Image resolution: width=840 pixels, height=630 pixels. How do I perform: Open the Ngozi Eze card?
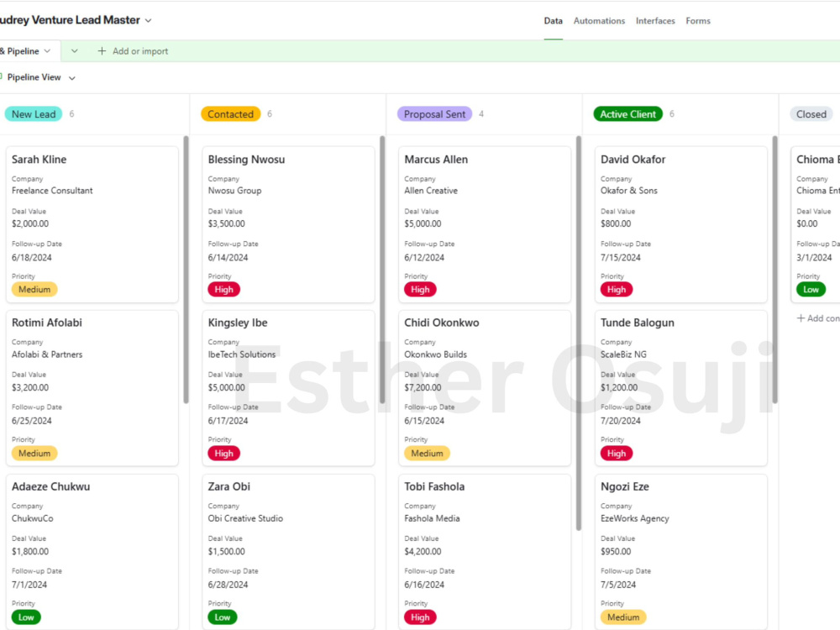point(681,552)
